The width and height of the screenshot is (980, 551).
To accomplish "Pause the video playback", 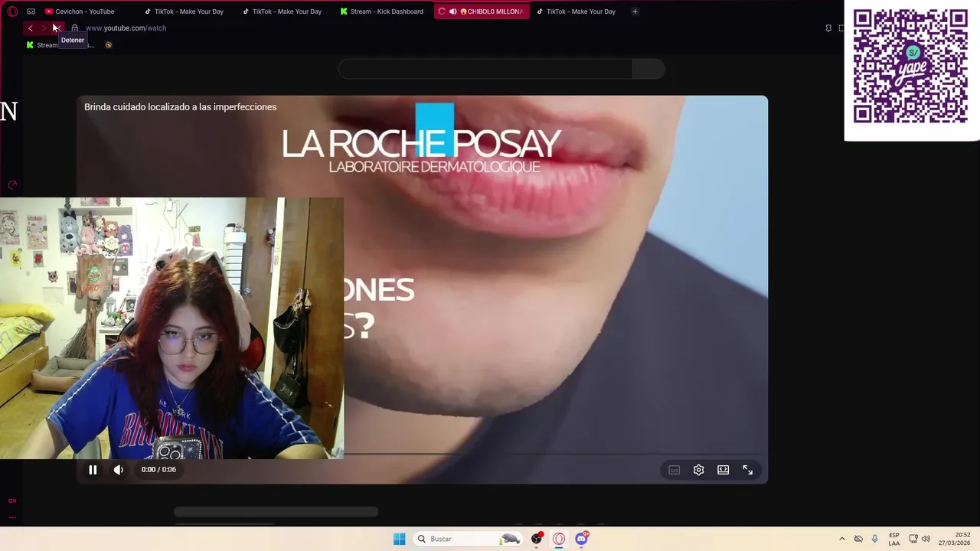I will pos(93,470).
